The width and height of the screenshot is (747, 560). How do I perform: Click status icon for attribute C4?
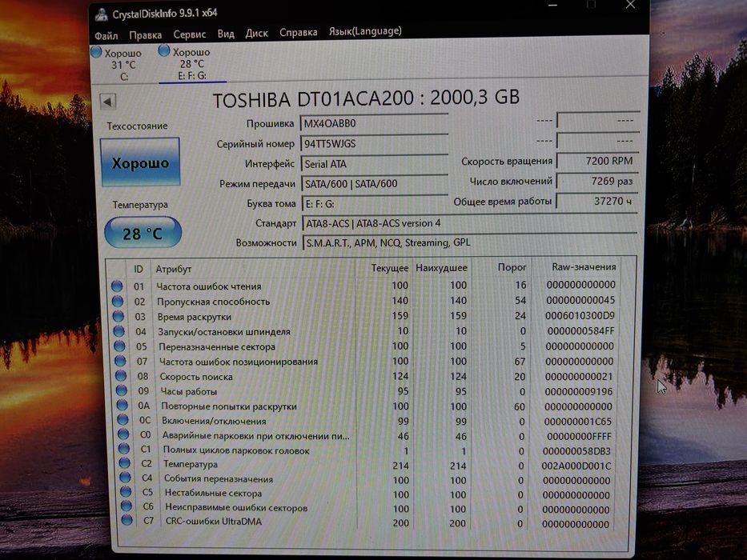(x=125, y=477)
